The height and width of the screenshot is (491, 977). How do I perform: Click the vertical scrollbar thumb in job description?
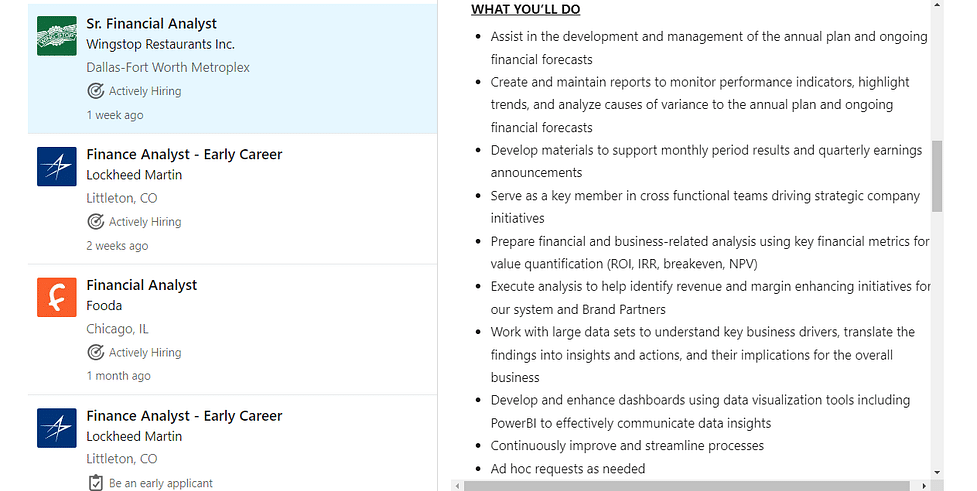937,176
